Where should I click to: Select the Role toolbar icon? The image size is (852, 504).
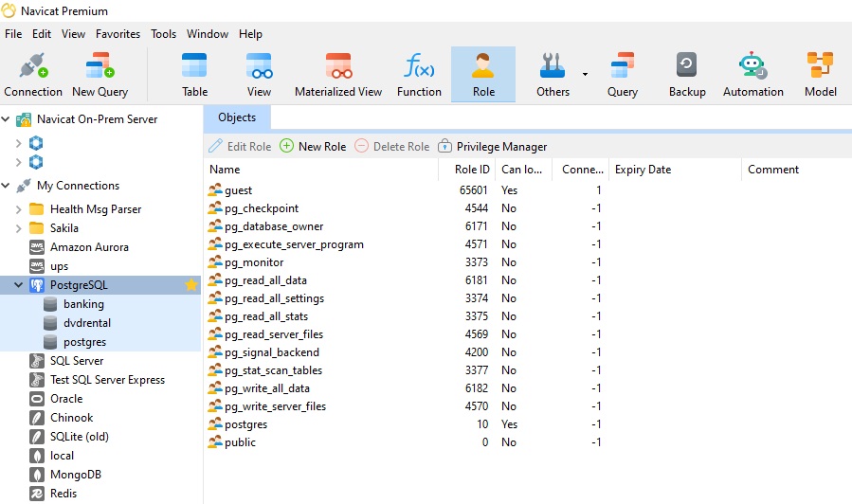click(483, 75)
